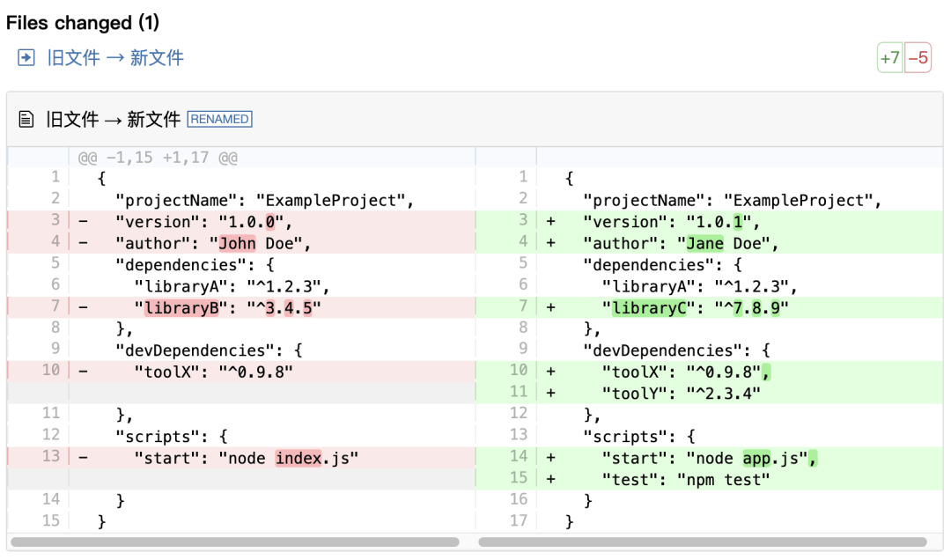Screen dimensions: 951x560
Task: Click highlighted "Jane" in added author line
Action: tap(704, 243)
